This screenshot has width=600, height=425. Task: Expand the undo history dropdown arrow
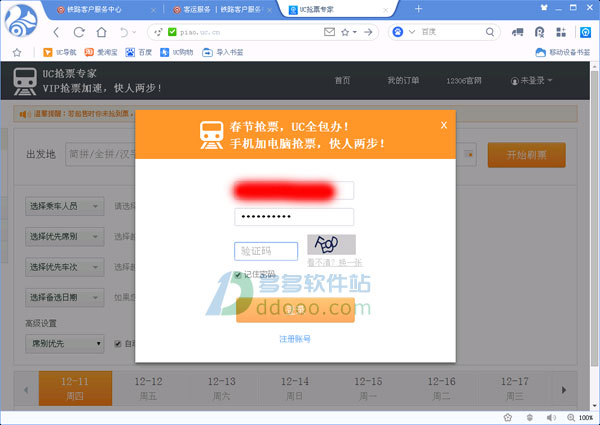pyautogui.click(x=134, y=33)
